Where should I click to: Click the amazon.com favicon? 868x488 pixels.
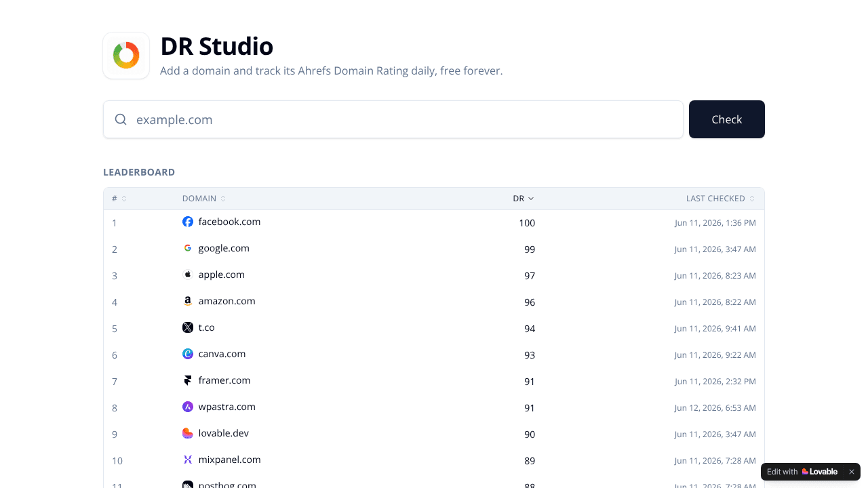188,301
